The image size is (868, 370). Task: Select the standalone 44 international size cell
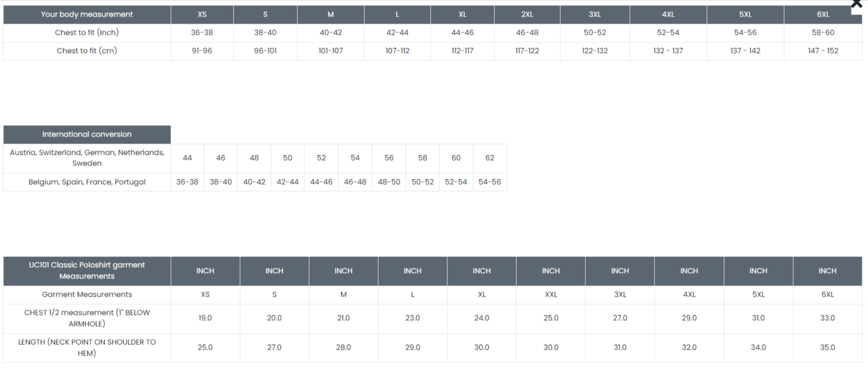[x=187, y=158]
